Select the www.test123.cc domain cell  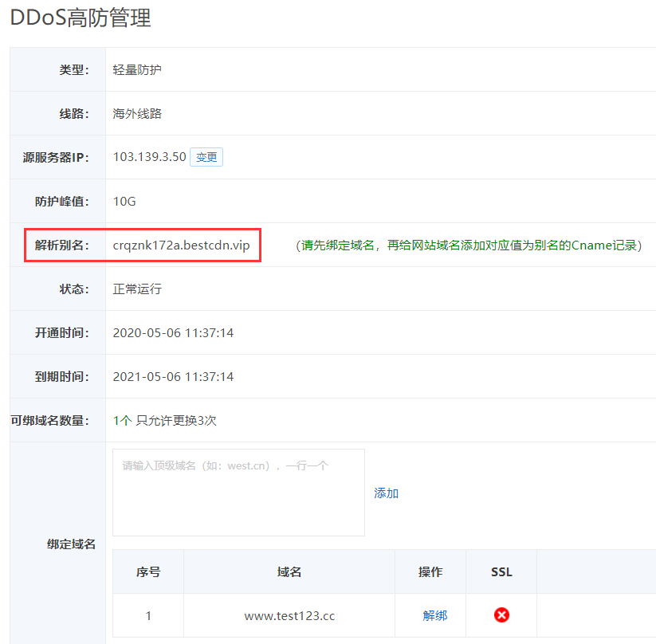tap(289, 615)
